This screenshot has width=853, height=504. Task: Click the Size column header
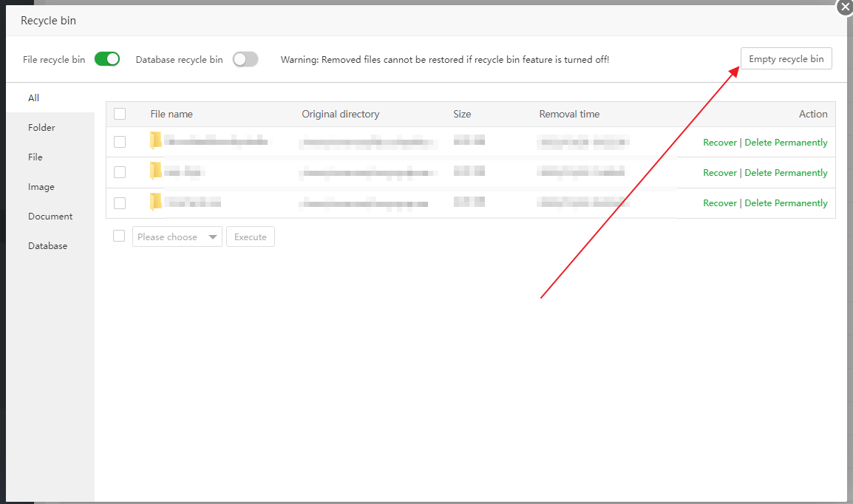click(462, 114)
